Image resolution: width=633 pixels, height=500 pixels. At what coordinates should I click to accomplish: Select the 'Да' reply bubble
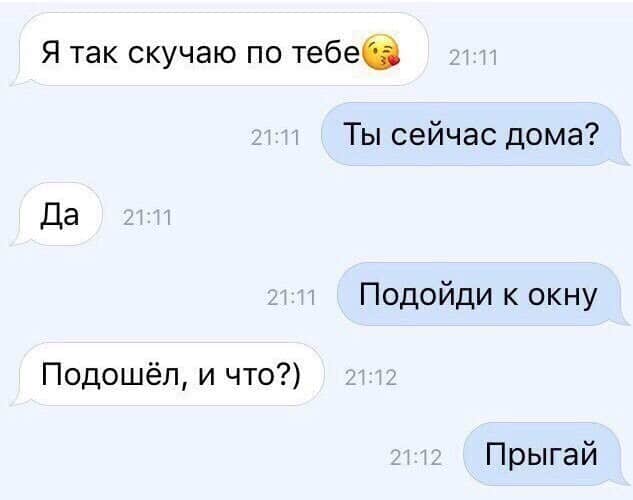56,214
